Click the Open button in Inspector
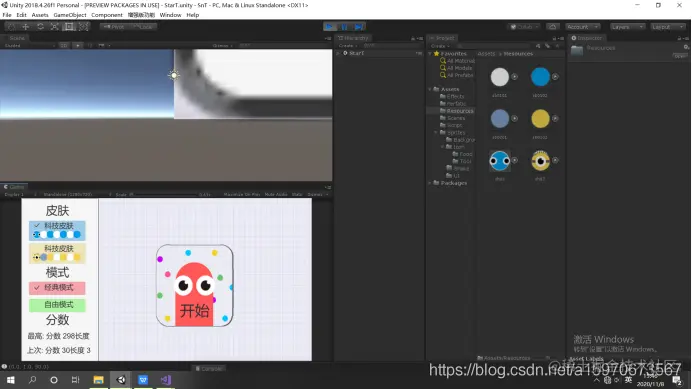This screenshot has height=389, width=692. (x=680, y=56)
